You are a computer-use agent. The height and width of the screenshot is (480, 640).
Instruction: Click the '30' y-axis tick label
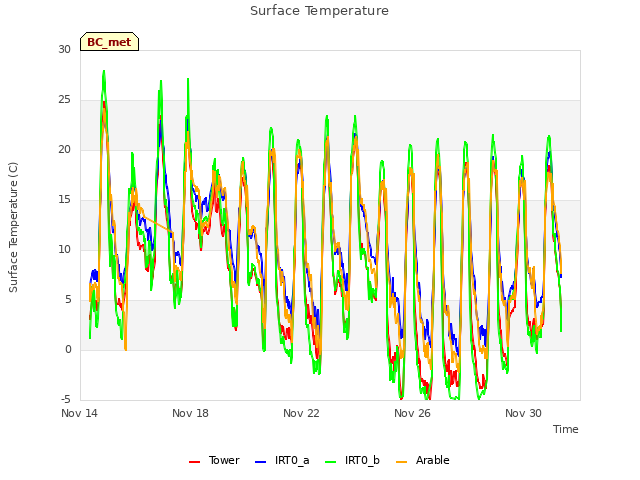click(64, 49)
